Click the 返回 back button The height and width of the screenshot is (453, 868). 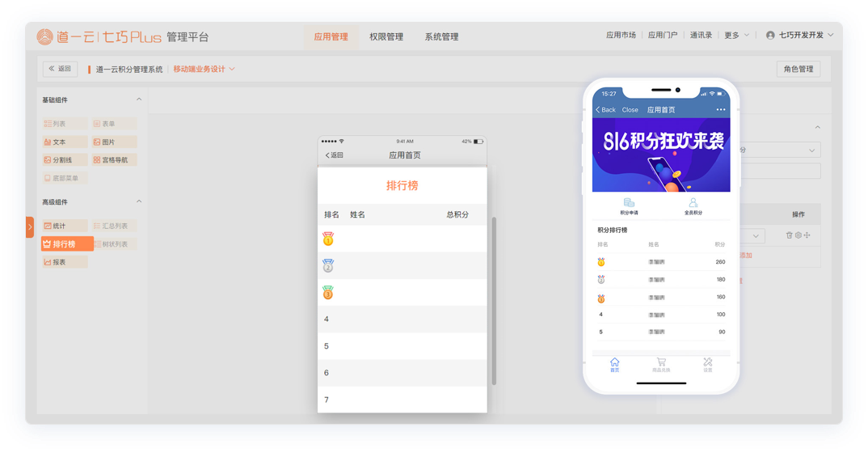(x=60, y=70)
